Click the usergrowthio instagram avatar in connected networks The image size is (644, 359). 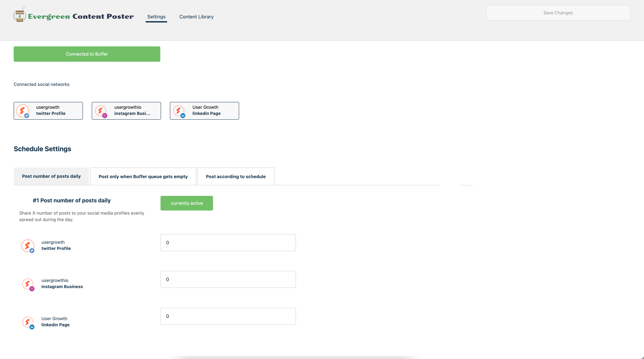pyautogui.click(x=101, y=111)
